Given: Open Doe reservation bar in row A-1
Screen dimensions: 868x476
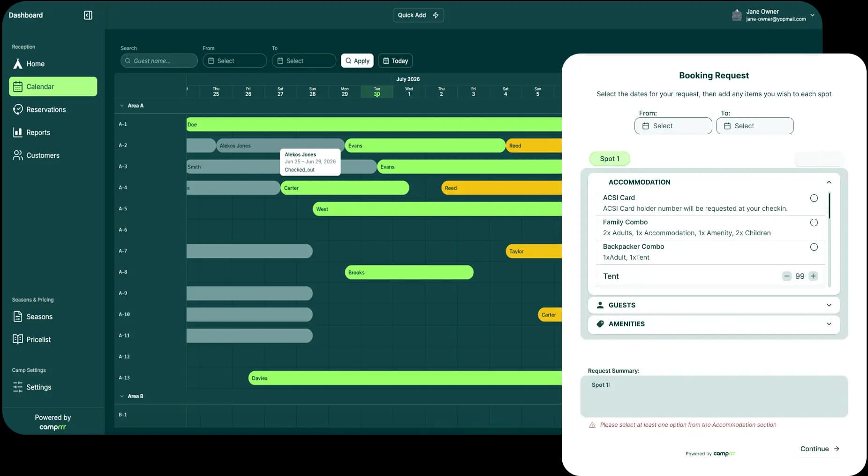Looking at the screenshot, I should [374, 124].
